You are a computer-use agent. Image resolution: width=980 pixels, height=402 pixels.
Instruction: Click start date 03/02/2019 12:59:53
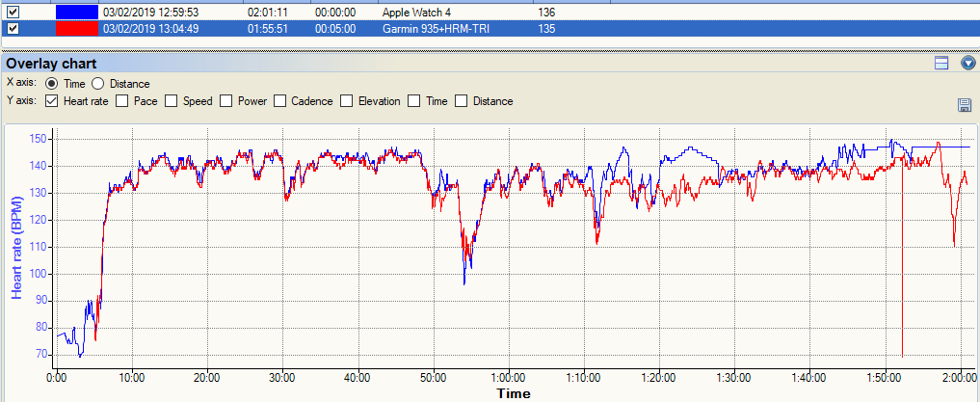[x=150, y=13]
